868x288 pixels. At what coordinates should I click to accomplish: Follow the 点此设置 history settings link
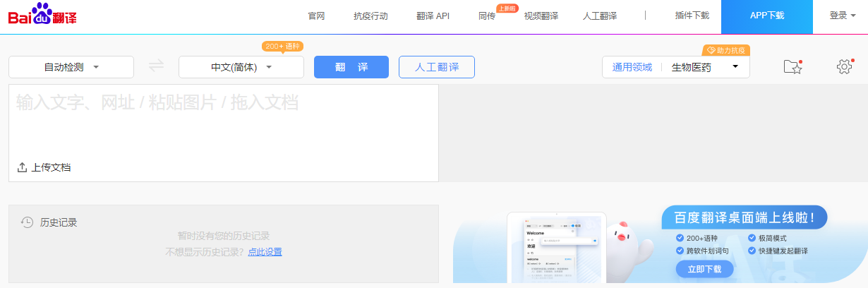265,251
